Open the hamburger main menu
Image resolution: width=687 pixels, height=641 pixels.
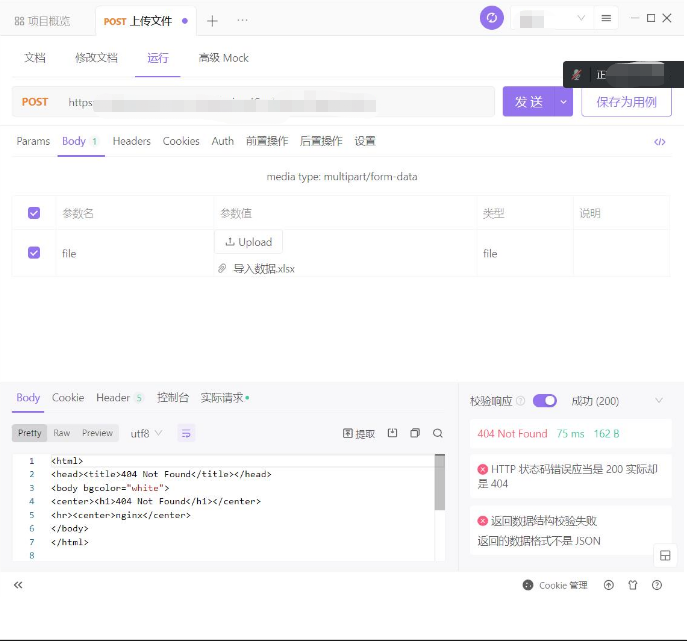(x=606, y=18)
